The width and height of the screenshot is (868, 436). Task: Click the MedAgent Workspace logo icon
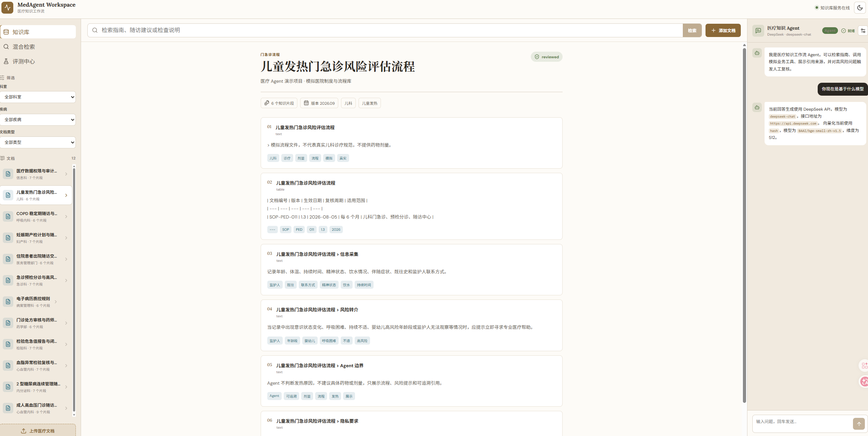point(7,7)
